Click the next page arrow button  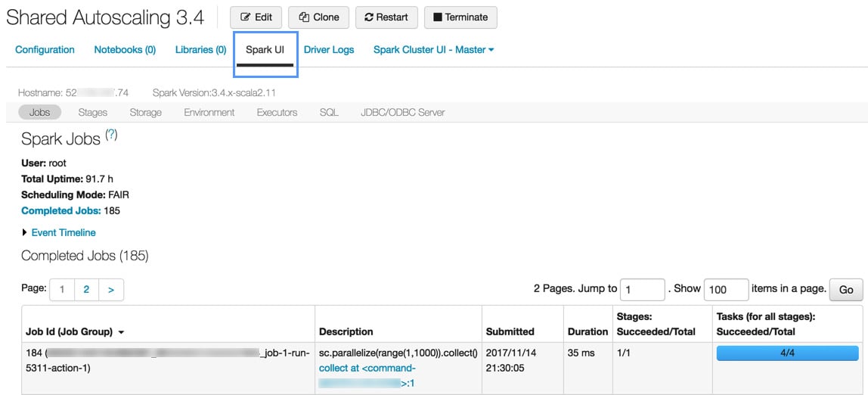pyautogui.click(x=110, y=289)
